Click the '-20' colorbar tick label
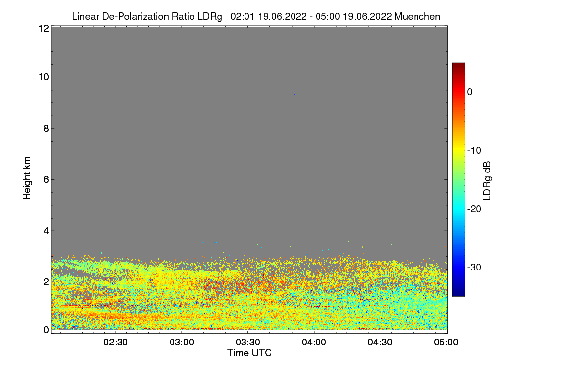This screenshot has width=588, height=392. pyautogui.click(x=475, y=209)
